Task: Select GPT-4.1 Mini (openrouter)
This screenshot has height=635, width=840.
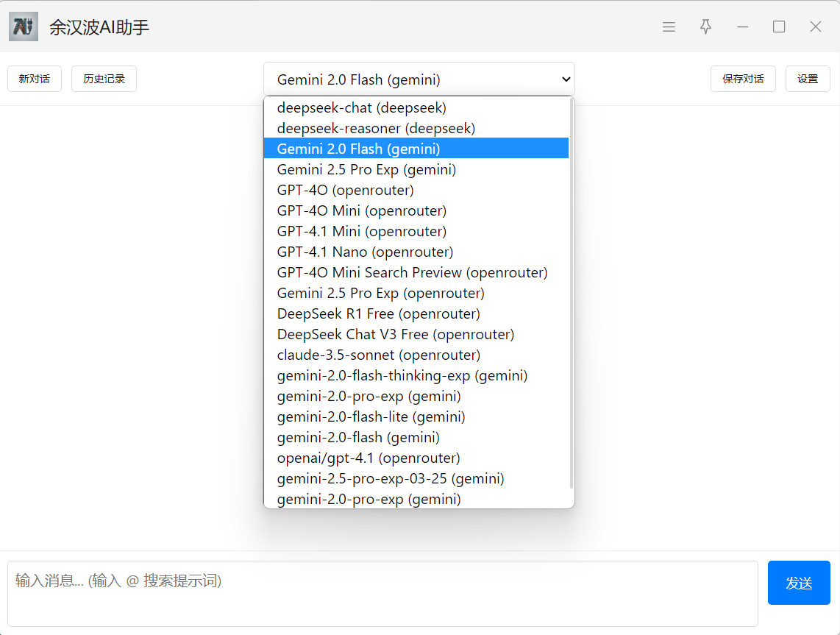Action: [416, 231]
